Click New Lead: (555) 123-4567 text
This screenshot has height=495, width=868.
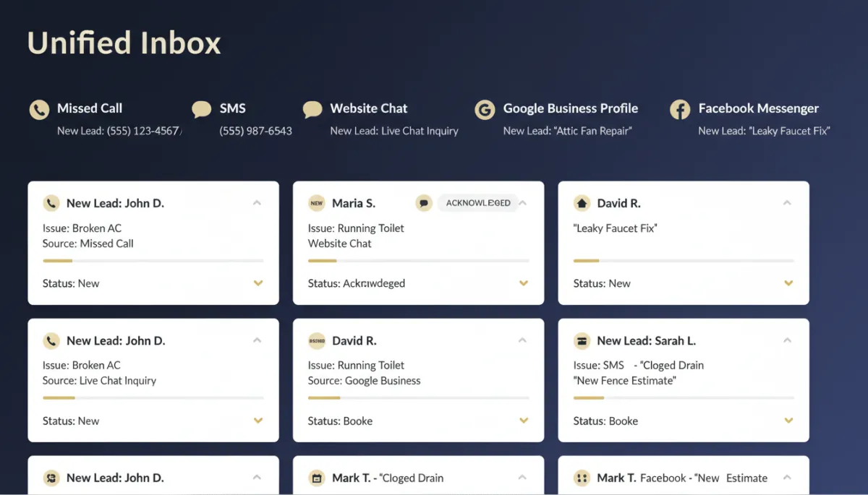click(x=119, y=131)
